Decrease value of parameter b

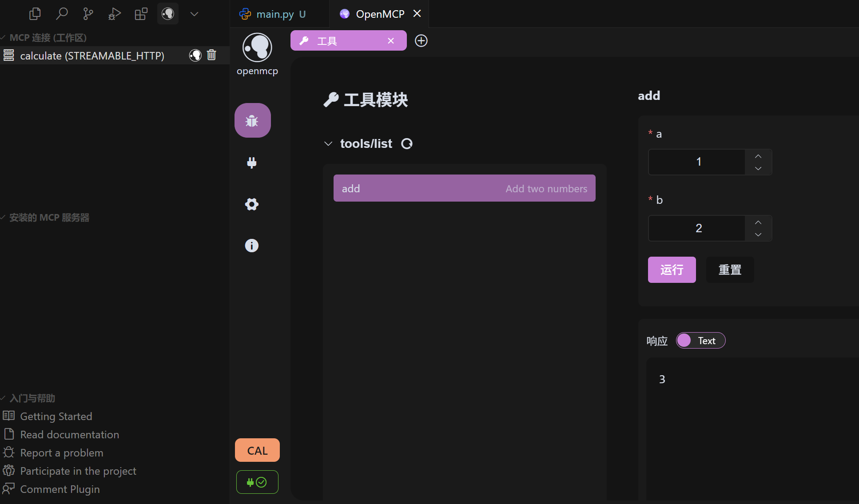[758, 234]
